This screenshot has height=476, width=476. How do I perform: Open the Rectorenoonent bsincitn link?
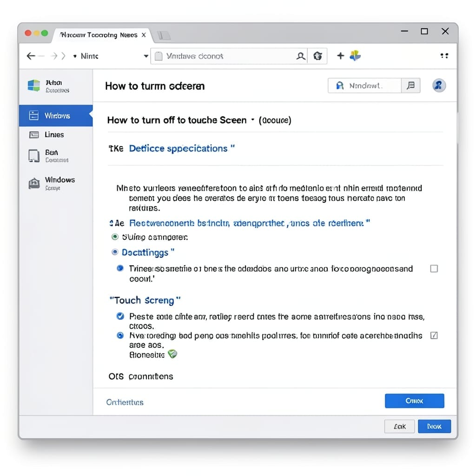pos(250,223)
